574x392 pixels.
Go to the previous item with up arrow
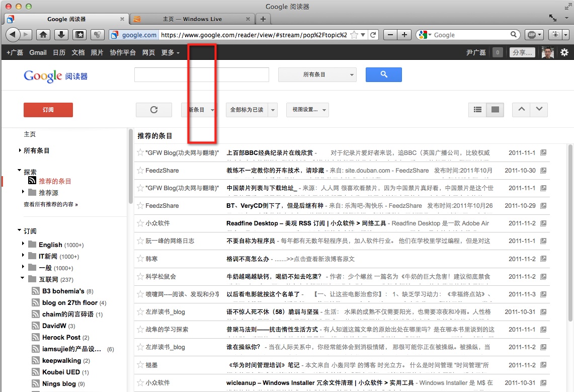[522, 109]
